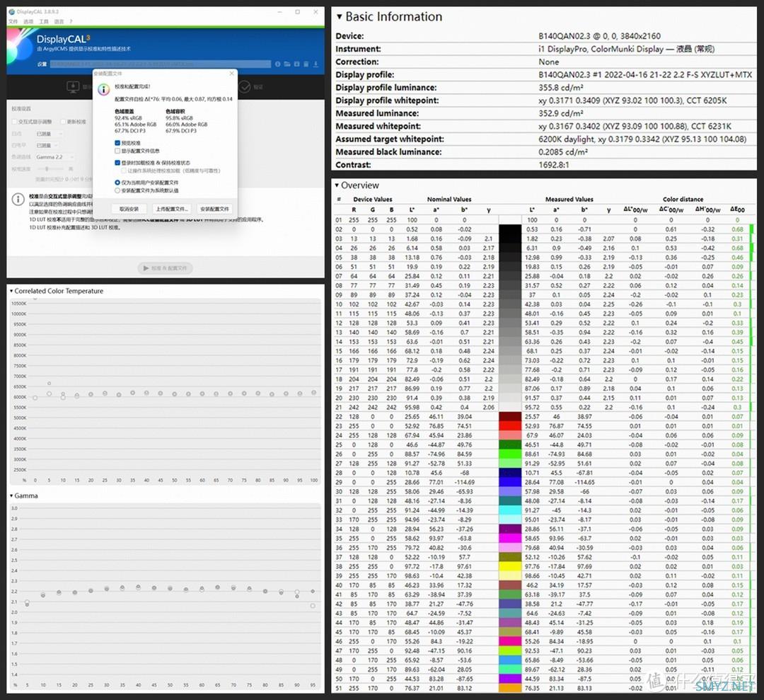The height and width of the screenshot is (700, 764).
Task: Toggle the 交互式显示调整 checkbox
Action: [x=14, y=121]
